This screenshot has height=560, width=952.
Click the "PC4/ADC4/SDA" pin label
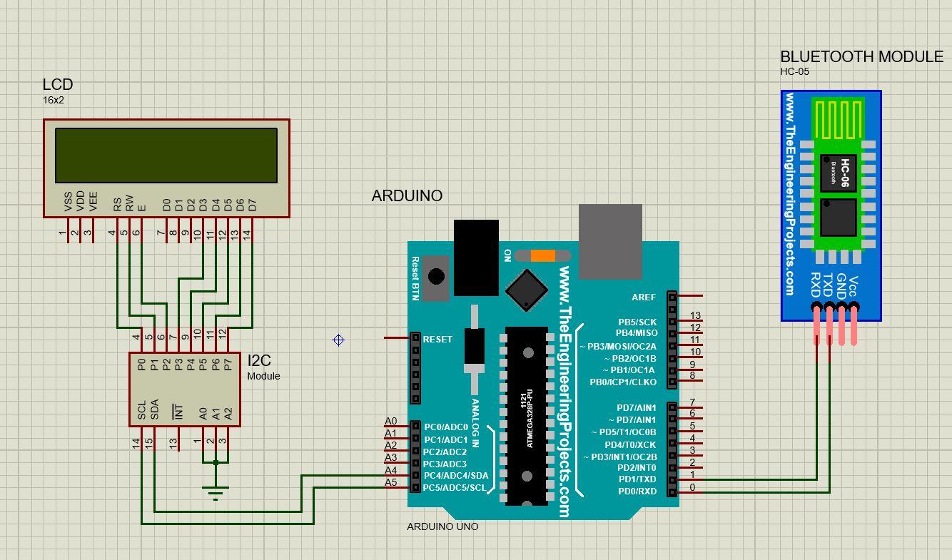(455, 476)
